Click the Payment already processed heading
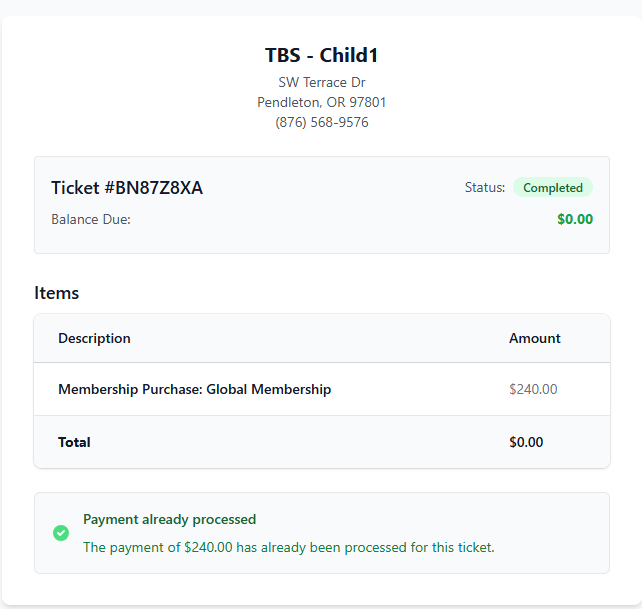Viewport: 642px width, 609px height. tap(169, 519)
